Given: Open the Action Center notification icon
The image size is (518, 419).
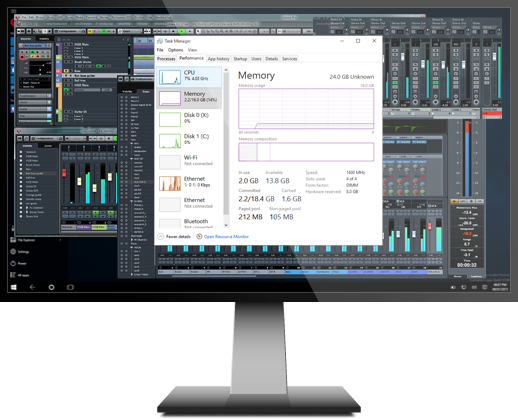Looking at the screenshot, I should pos(484,287).
